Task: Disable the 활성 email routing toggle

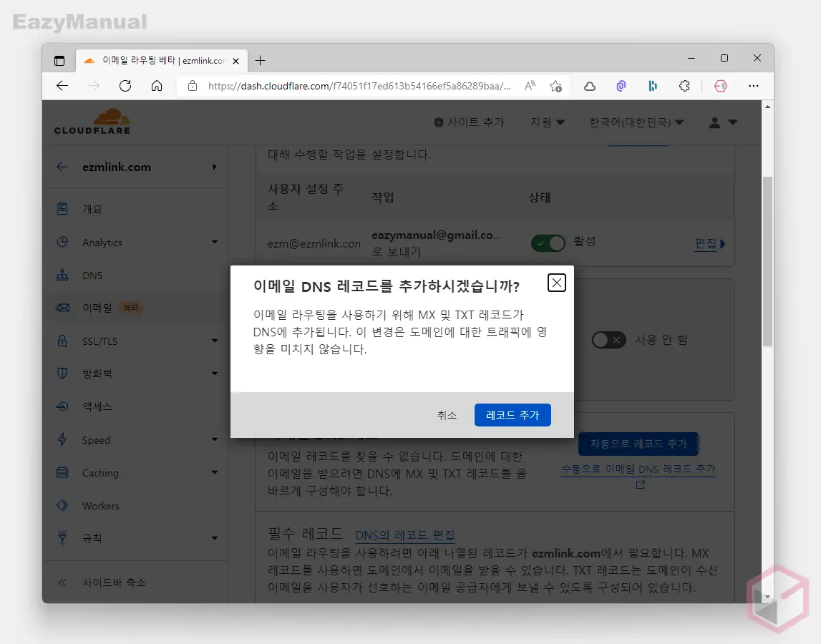Action: 548,243
